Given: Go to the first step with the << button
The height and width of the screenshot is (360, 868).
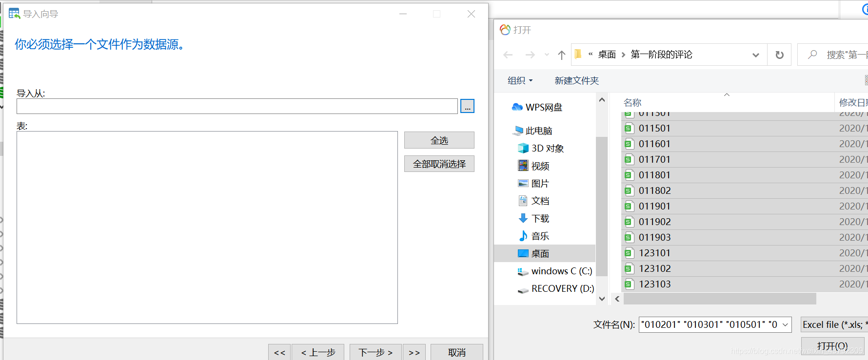Looking at the screenshot, I should click(279, 352).
